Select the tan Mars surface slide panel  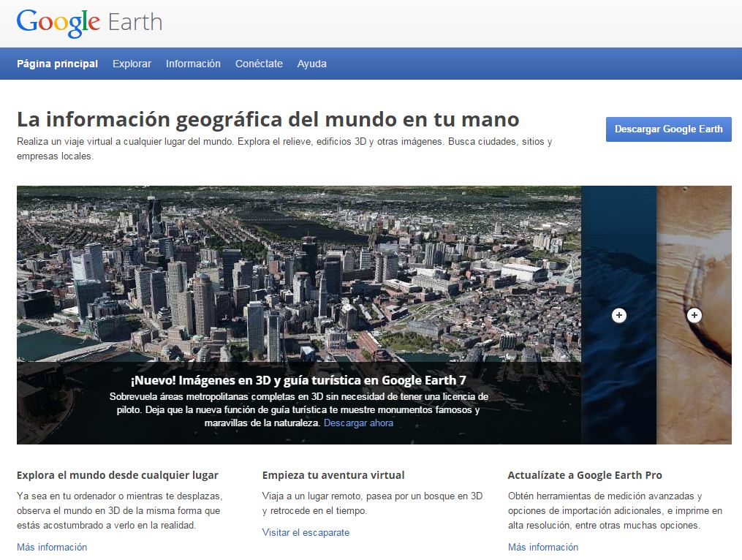pyautogui.click(x=694, y=315)
